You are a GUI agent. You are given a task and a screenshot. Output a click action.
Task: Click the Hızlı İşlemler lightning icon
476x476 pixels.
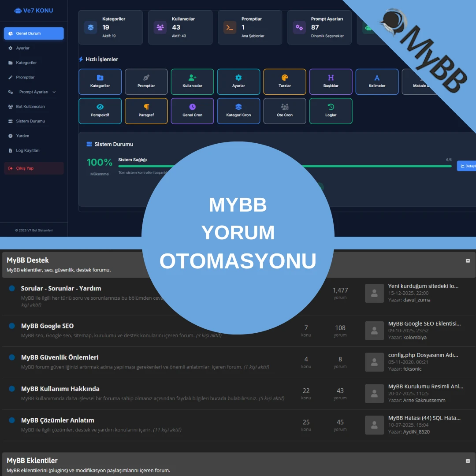pyautogui.click(x=81, y=59)
